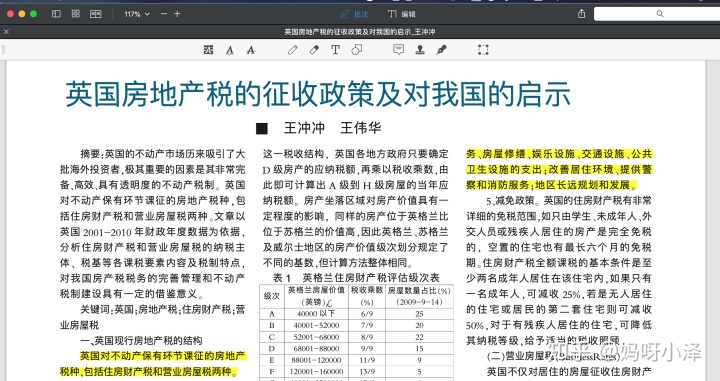Switch to the 批注 annotate tab
The image size is (720, 381).
(354, 14)
